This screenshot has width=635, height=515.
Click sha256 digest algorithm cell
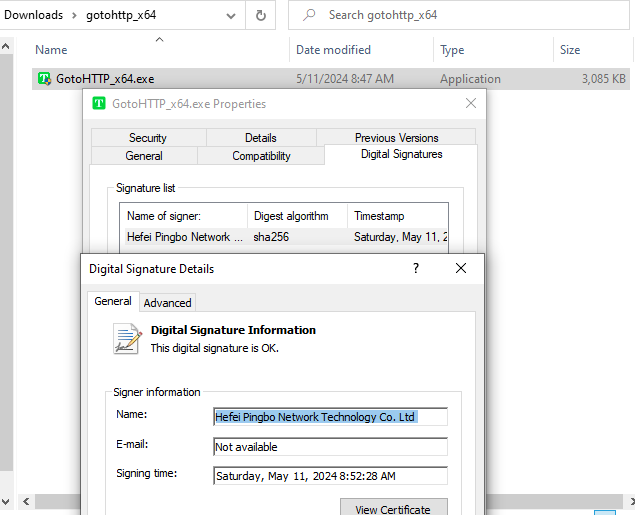pos(271,236)
